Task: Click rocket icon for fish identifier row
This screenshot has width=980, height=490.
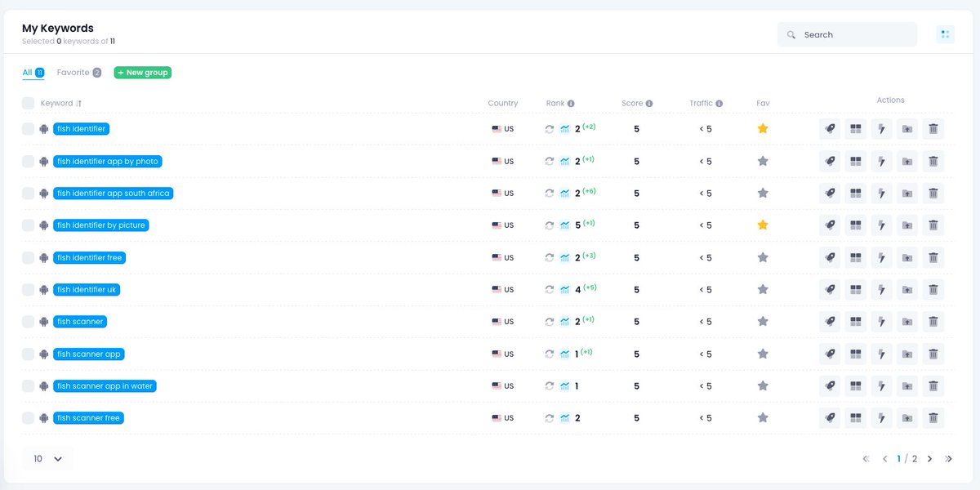Action: pyautogui.click(x=830, y=129)
